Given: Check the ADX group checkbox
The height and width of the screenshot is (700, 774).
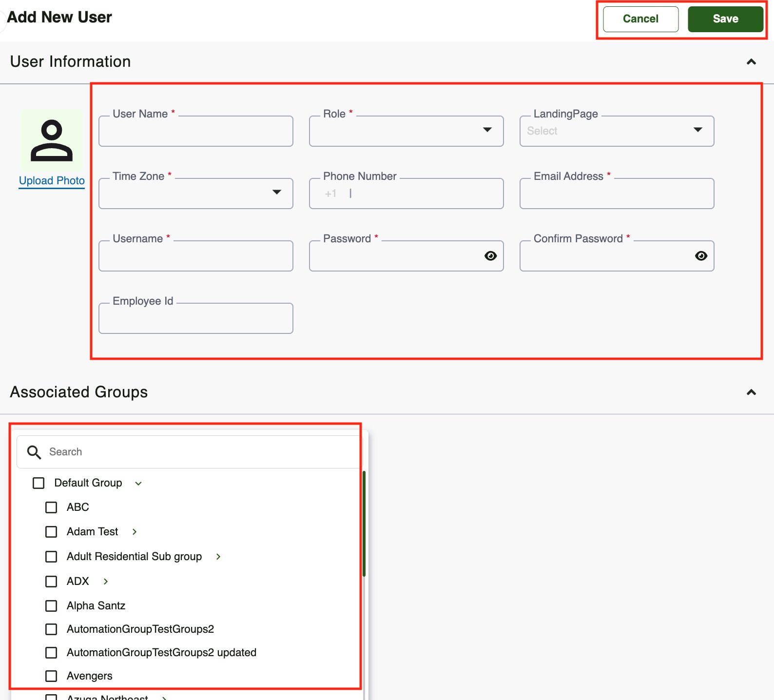Looking at the screenshot, I should tap(51, 582).
